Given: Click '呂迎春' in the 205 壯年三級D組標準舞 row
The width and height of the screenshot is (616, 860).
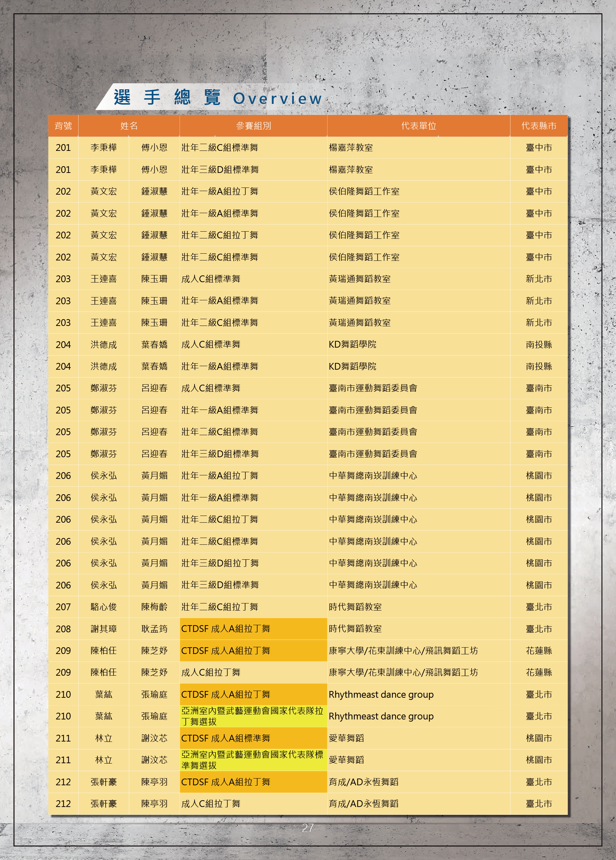Looking at the screenshot, I should (x=154, y=454).
